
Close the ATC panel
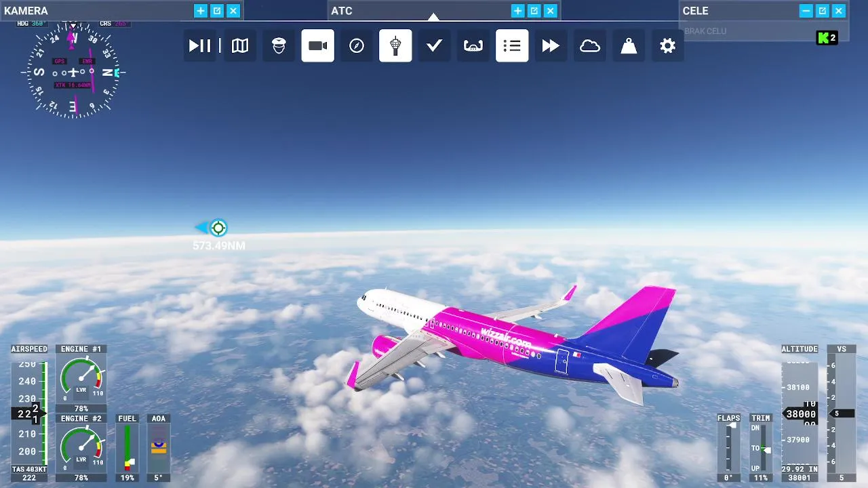coord(551,11)
